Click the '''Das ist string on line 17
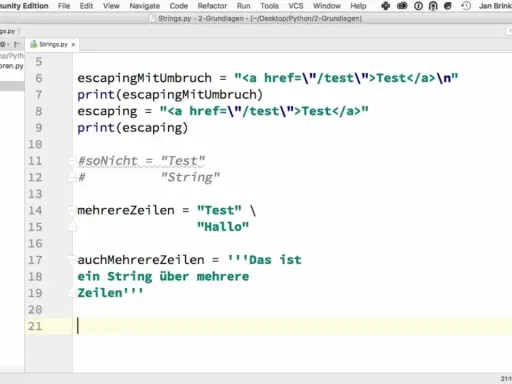 pyautogui.click(x=264, y=260)
